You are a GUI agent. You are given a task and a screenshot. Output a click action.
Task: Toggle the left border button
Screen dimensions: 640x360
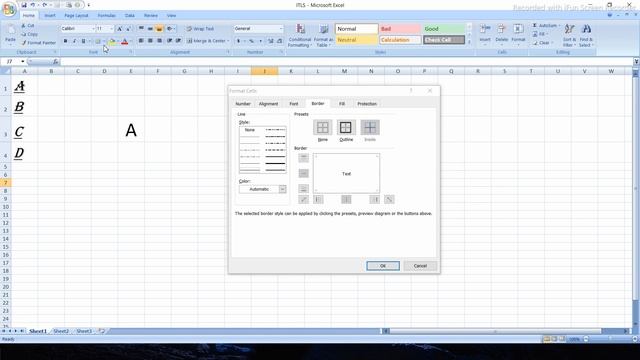pyautogui.click(x=318, y=199)
